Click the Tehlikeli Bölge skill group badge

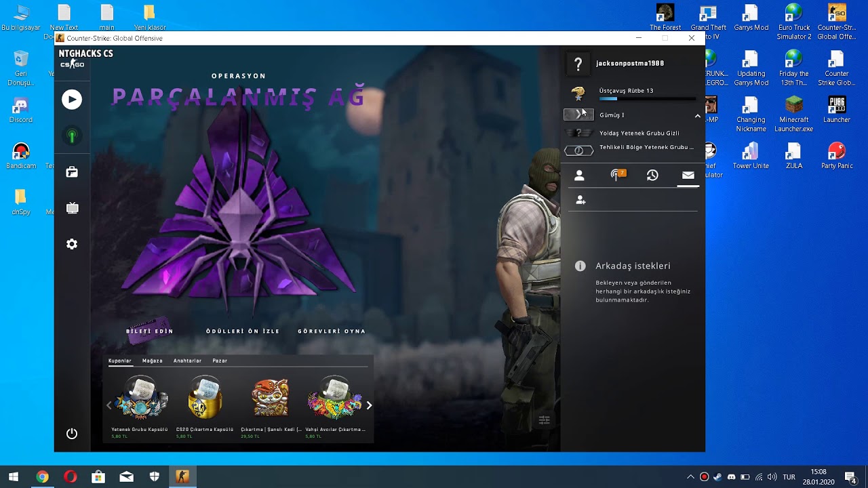click(578, 150)
